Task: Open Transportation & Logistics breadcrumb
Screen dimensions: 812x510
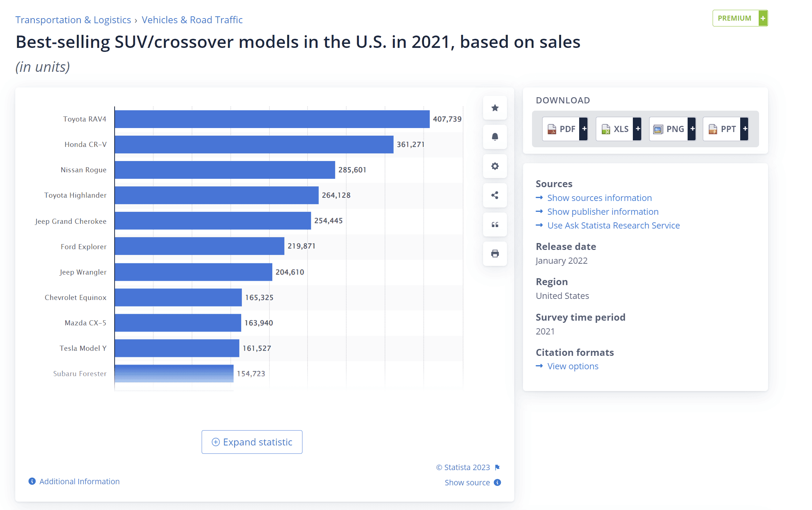Action: [x=73, y=20]
